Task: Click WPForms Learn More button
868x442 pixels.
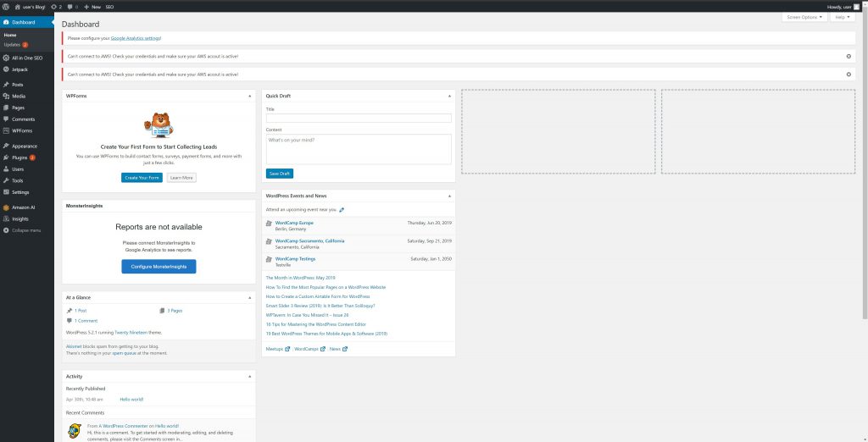Action: coord(181,178)
